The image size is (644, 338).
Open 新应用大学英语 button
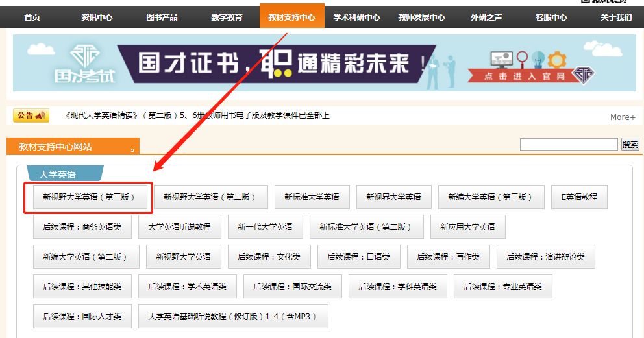[x=468, y=227]
